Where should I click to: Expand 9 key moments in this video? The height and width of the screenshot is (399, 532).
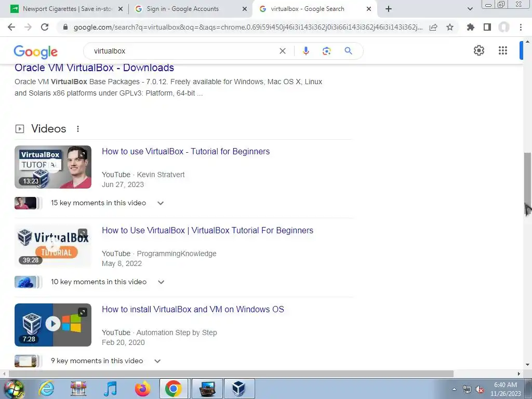click(x=157, y=361)
